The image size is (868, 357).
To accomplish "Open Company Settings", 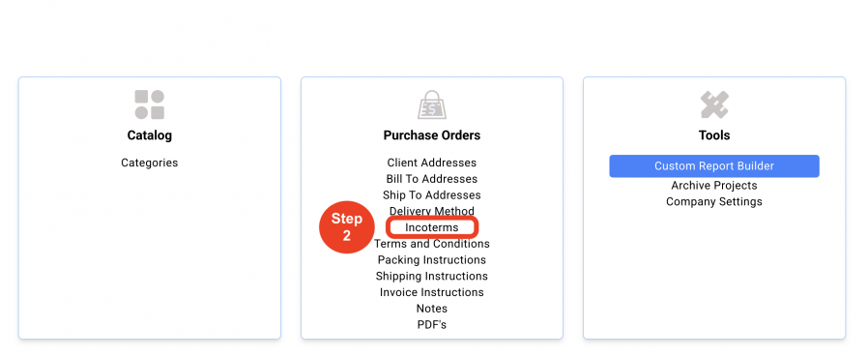I will (x=714, y=202).
